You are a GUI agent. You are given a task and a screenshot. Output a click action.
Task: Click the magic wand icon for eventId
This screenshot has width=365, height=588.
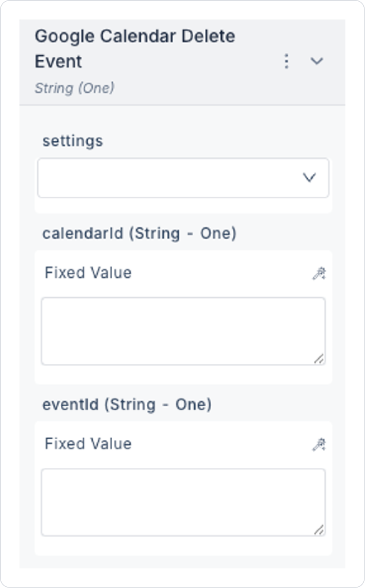(319, 445)
